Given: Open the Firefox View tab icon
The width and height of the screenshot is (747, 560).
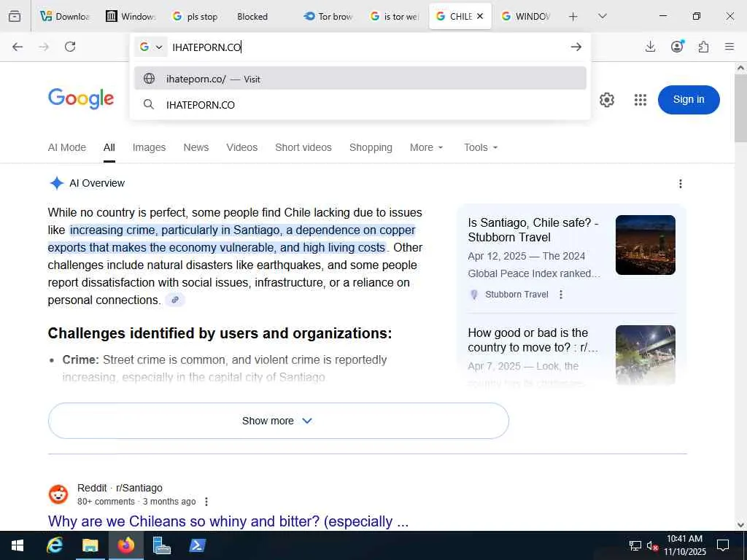Looking at the screenshot, I should click(x=15, y=16).
